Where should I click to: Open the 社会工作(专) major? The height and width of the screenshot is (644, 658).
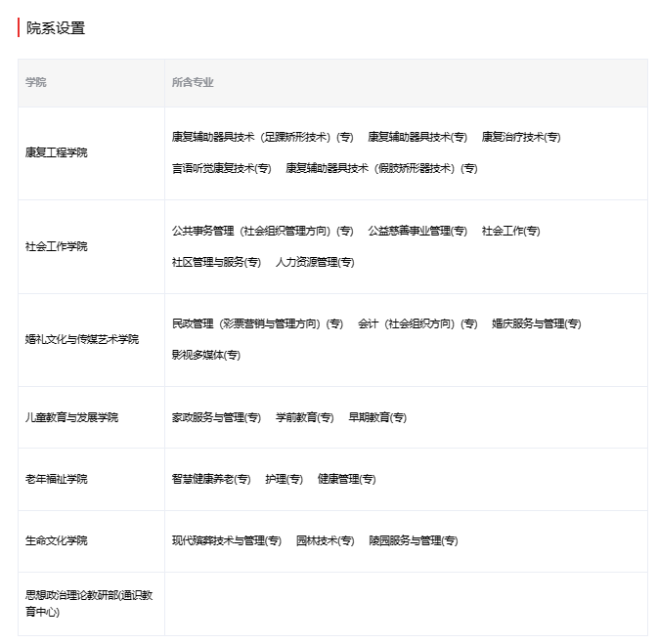coord(510,231)
